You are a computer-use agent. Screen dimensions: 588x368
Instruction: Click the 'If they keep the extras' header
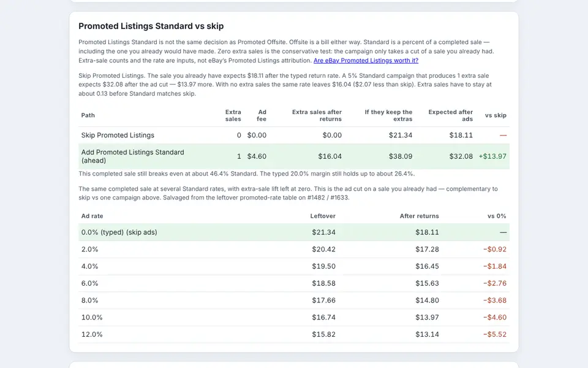coord(388,115)
